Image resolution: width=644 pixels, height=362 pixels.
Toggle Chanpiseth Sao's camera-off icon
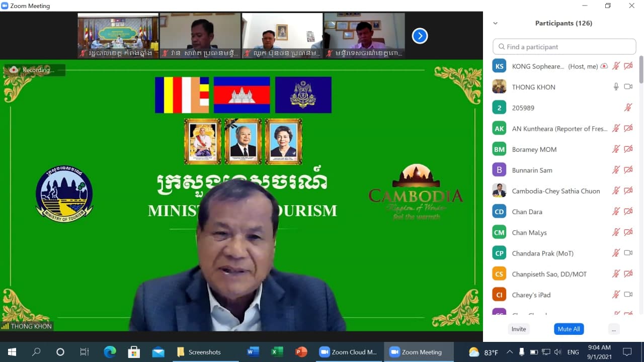point(628,274)
